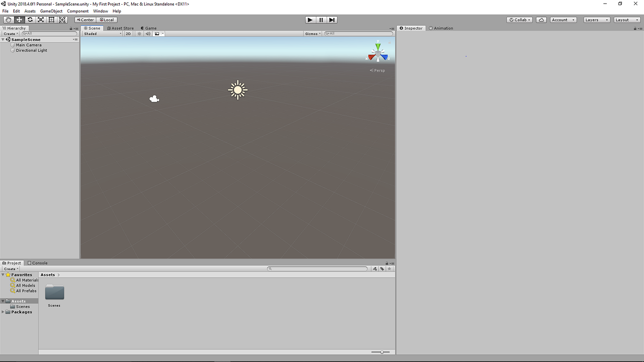Click the cloud services icon next to Collab
This screenshot has width=644, height=362.
pos(540,20)
